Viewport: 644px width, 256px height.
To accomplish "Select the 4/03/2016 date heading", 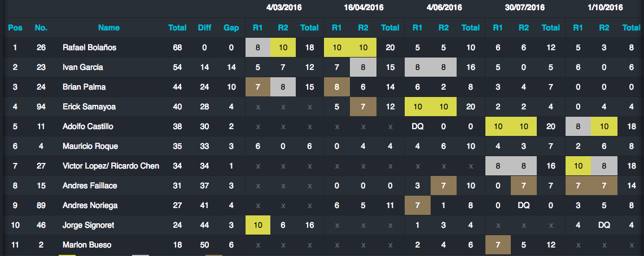I will (x=283, y=7).
